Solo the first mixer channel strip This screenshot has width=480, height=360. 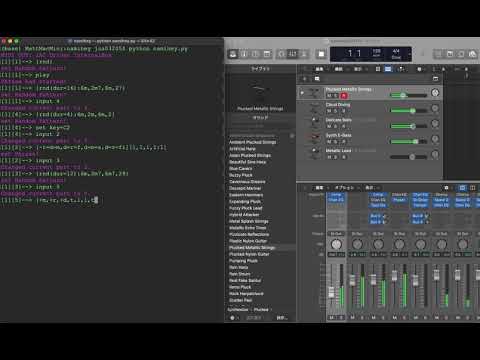(x=341, y=318)
